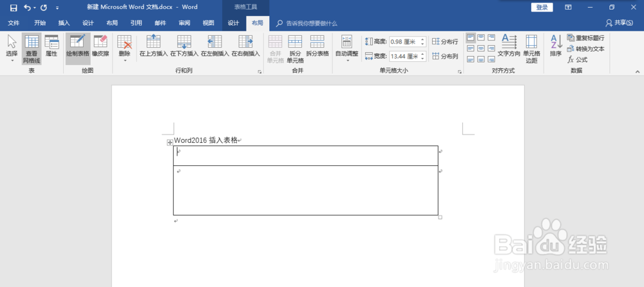644x287 pixels.
Task: Open ribbon display options
Action: (568, 7)
